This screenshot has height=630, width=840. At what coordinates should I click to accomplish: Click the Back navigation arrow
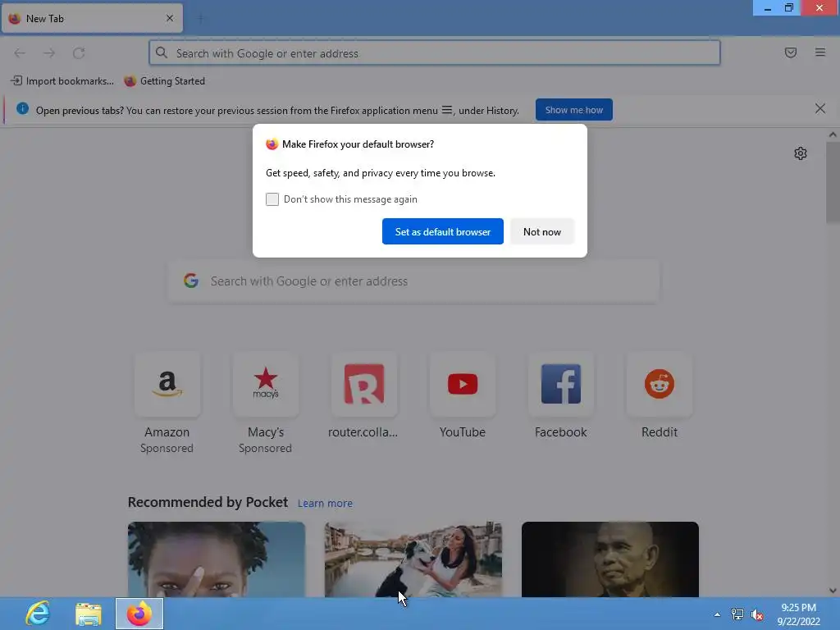click(x=20, y=52)
